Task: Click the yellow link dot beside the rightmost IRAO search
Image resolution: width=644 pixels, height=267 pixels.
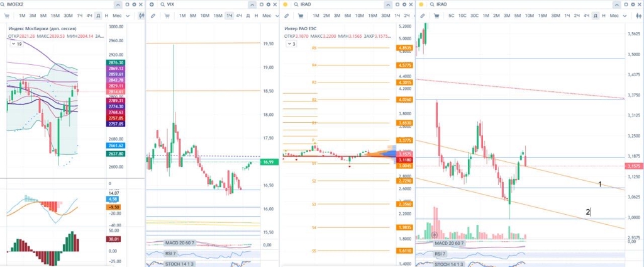Action: tap(421, 4)
